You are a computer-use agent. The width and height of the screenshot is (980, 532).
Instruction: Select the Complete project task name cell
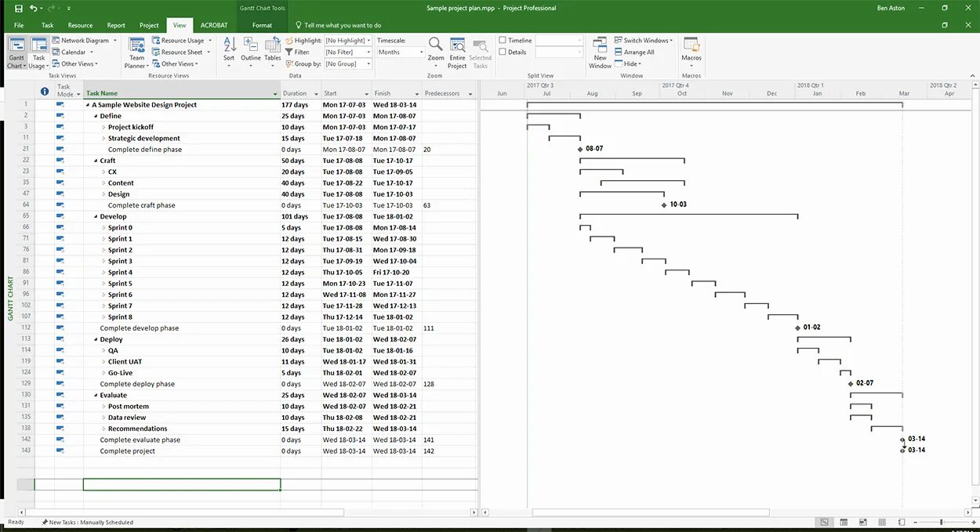182,451
